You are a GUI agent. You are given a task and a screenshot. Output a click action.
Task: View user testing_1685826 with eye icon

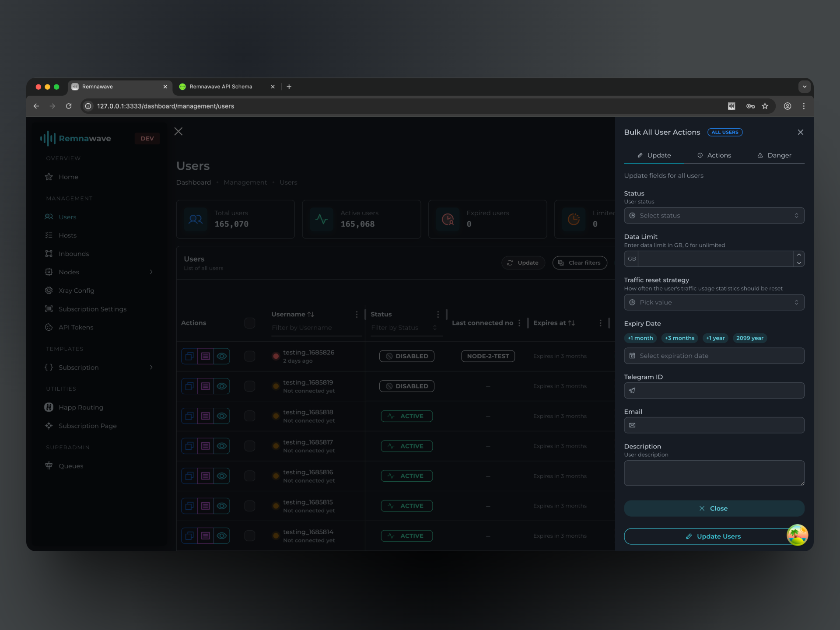coord(222,356)
